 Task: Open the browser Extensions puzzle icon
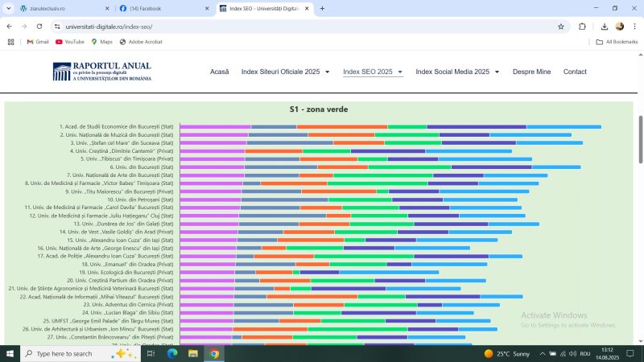click(582, 26)
